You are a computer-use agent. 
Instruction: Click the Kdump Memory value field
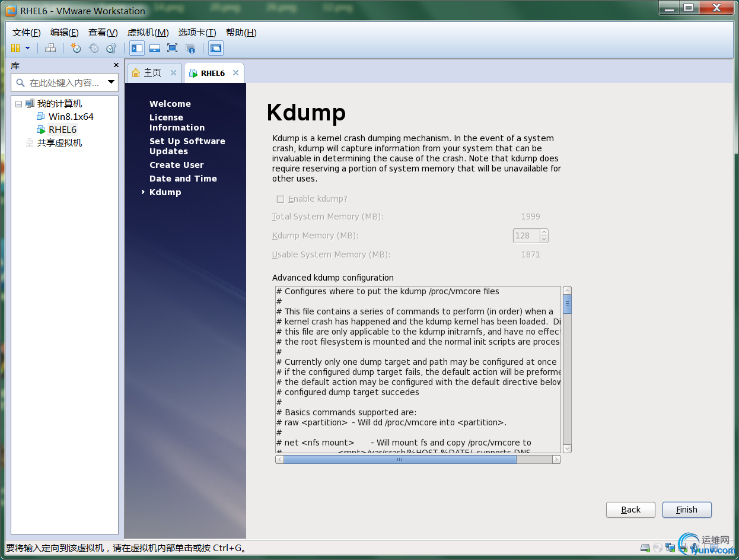pyautogui.click(x=526, y=236)
